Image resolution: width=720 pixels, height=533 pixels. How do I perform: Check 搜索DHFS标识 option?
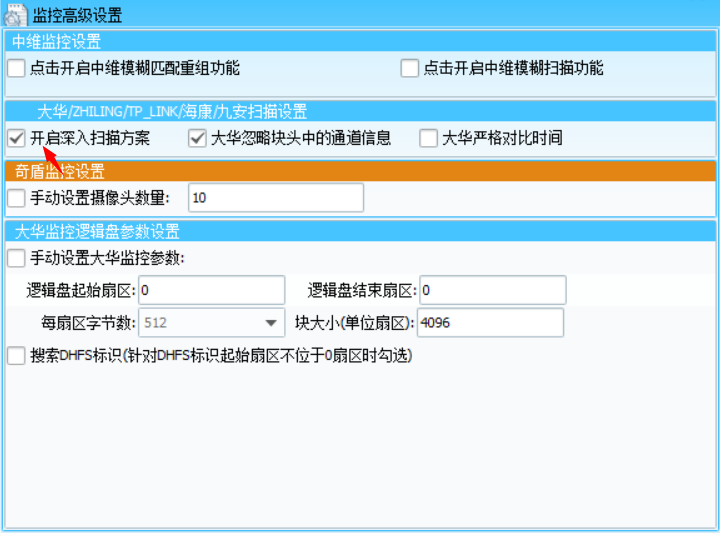point(16,356)
